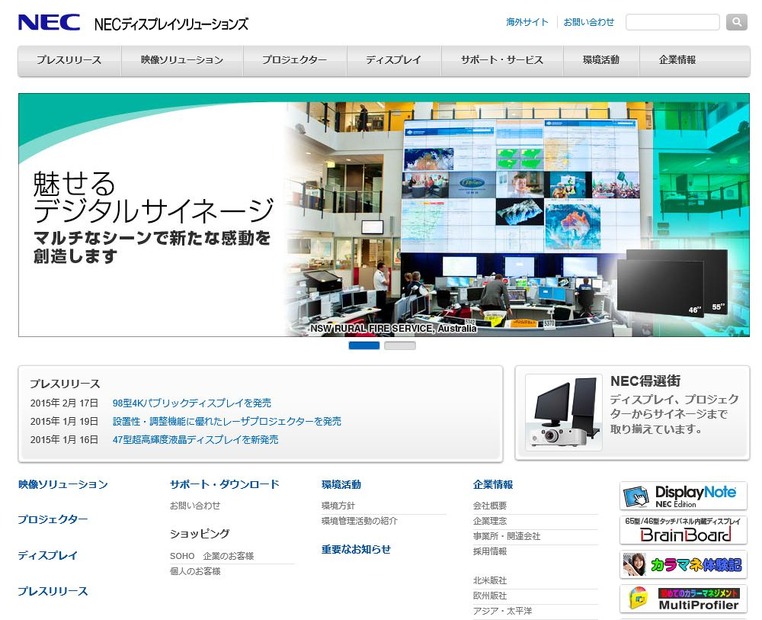Image resolution: width=762 pixels, height=620 pixels.
Task: Open the お問い合わせ header link
Action: tap(589, 22)
